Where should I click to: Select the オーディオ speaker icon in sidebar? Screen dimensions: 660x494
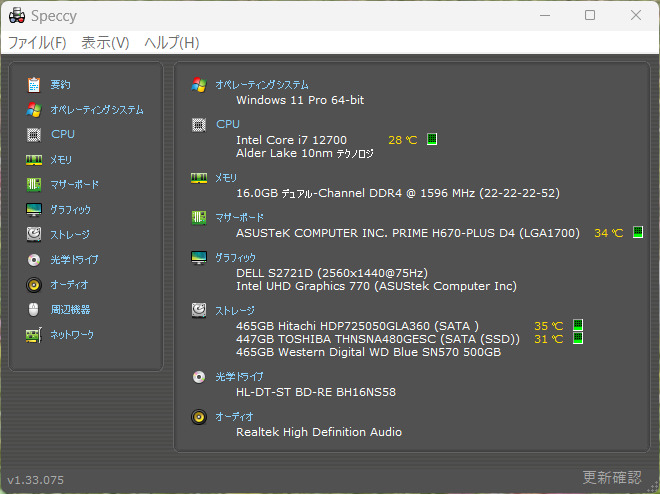click(x=34, y=285)
